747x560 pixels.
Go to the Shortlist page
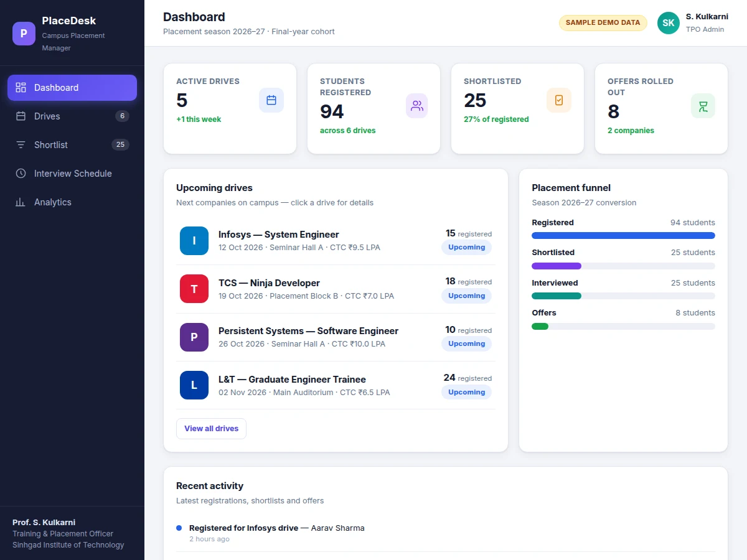coord(72,145)
